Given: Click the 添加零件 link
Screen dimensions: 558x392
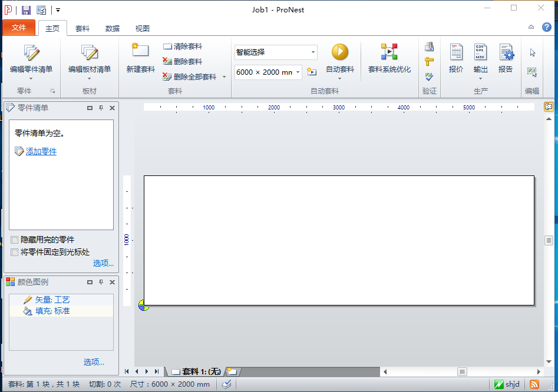Looking at the screenshot, I should (41, 152).
